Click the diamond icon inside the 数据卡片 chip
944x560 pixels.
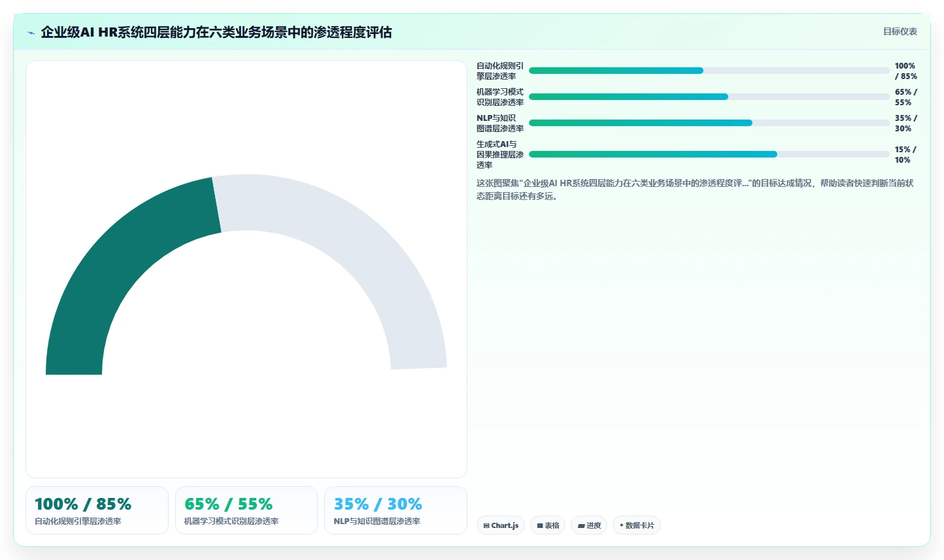tap(621, 525)
